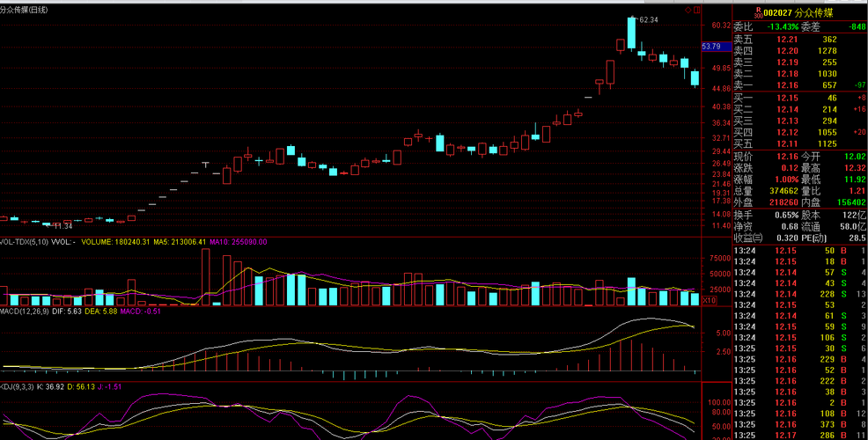The width and height of the screenshot is (868, 440).
Task: Click the 最高 12.32 field
Action: point(833,168)
